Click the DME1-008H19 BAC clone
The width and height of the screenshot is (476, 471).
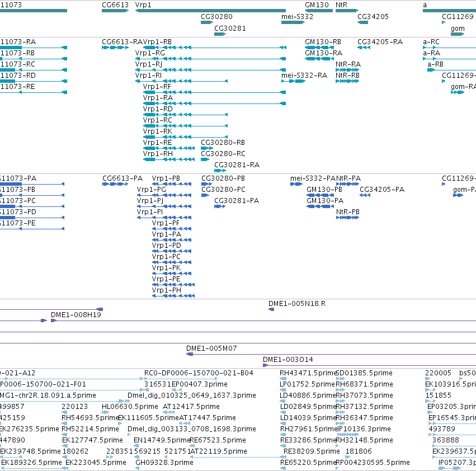(x=263, y=321)
